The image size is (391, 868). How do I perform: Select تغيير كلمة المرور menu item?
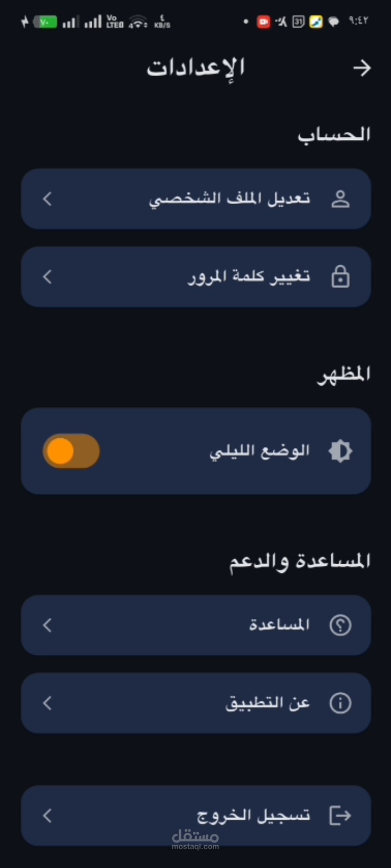coord(249,277)
